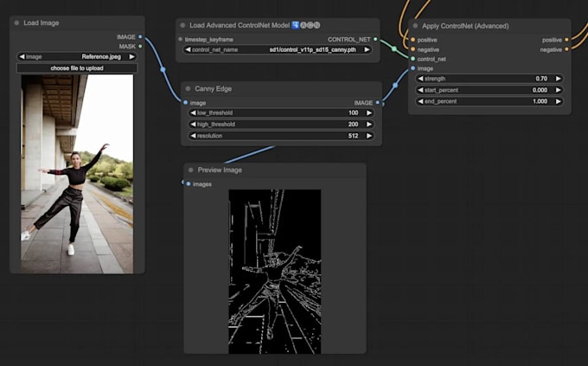Screen dimensions: 588x366
Task: Click the low_threshold value 100
Action: pyautogui.click(x=353, y=112)
